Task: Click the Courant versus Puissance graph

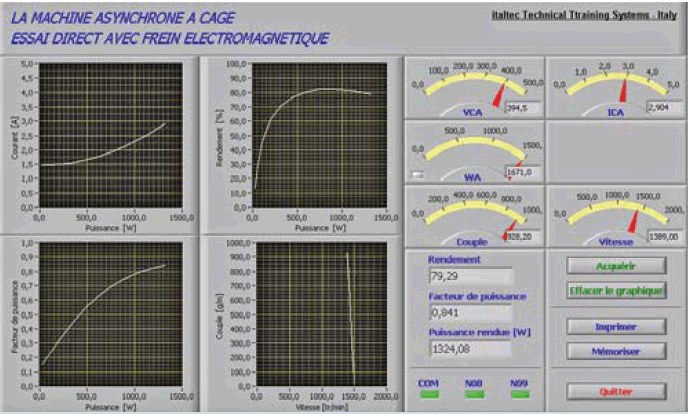Action: coord(111,135)
